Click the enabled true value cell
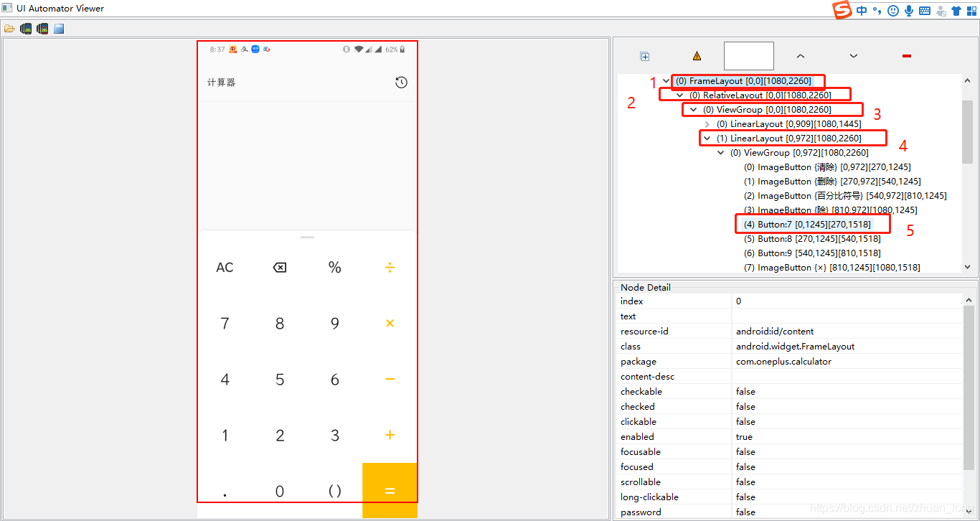Screen dimensions: 980x521 847,437
